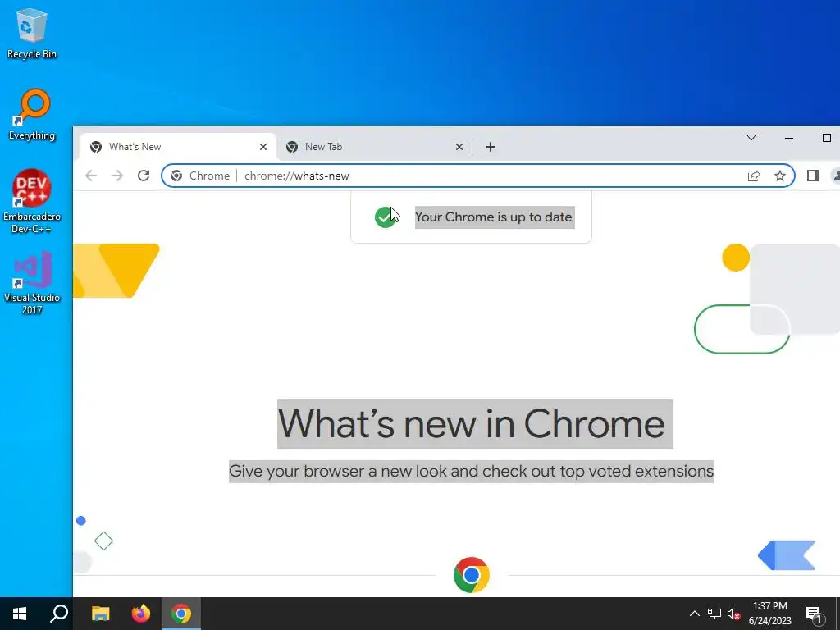Open the clock showing 1:37 PM
This screenshot has width=840, height=630.
tap(769, 614)
